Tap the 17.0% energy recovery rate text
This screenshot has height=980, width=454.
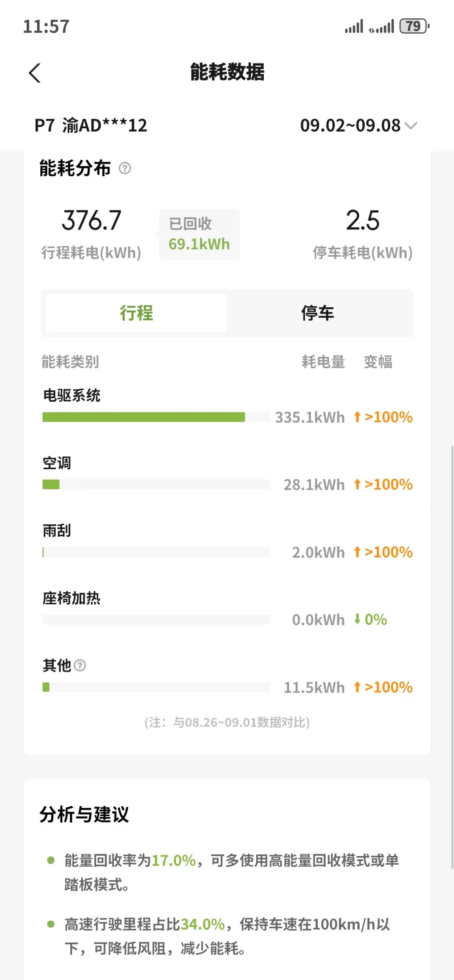pyautogui.click(x=174, y=860)
